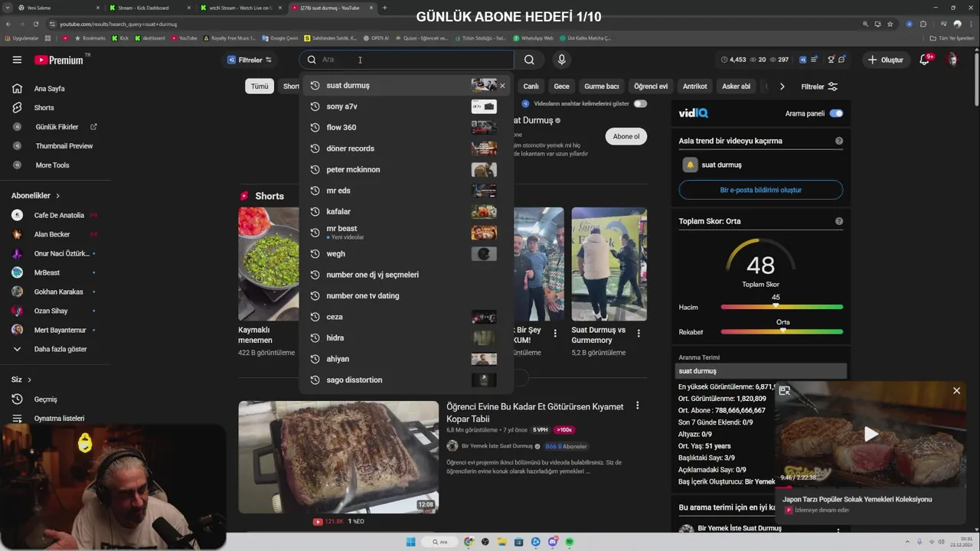Reload the page in Chrome

(37, 24)
